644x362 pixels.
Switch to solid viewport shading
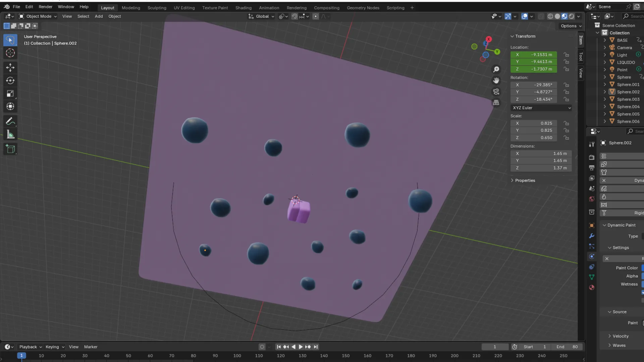tap(557, 16)
